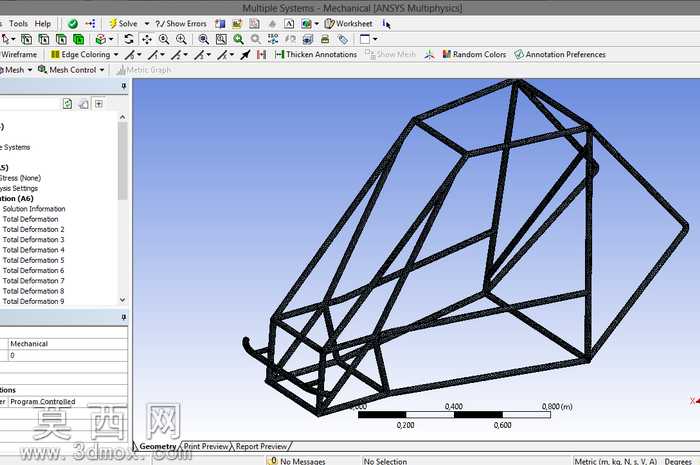700x465 pixels.
Task: Click the printer icon in the view toolbar
Action: pyautogui.click(x=325, y=39)
